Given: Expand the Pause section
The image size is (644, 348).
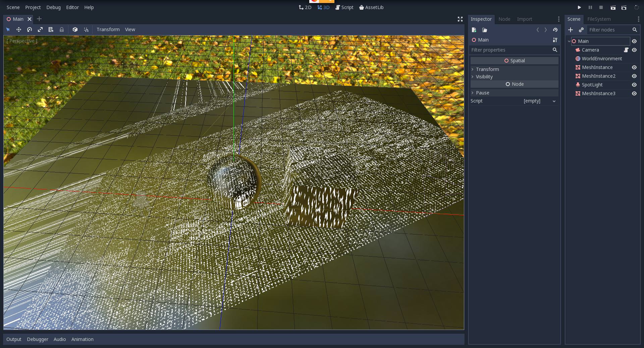Looking at the screenshot, I should 514,93.
